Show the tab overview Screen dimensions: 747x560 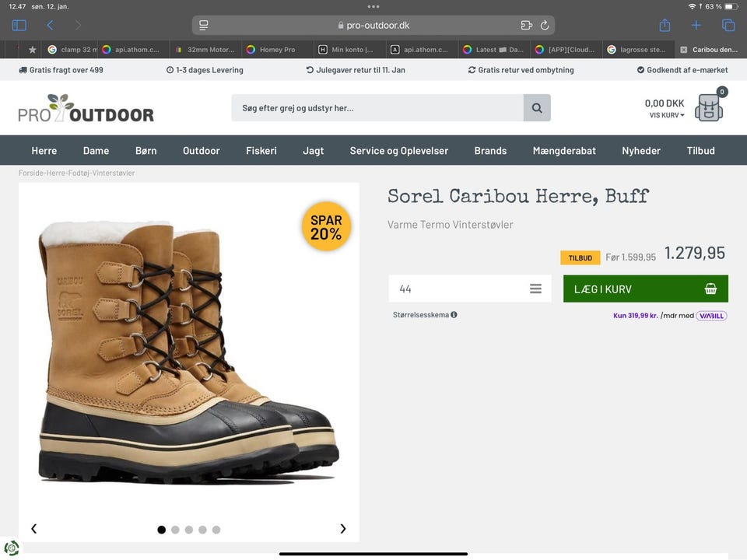pos(728,26)
